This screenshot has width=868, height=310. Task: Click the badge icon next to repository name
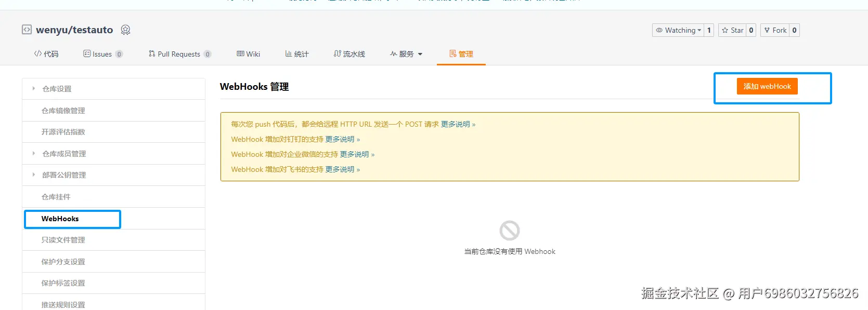tap(125, 30)
